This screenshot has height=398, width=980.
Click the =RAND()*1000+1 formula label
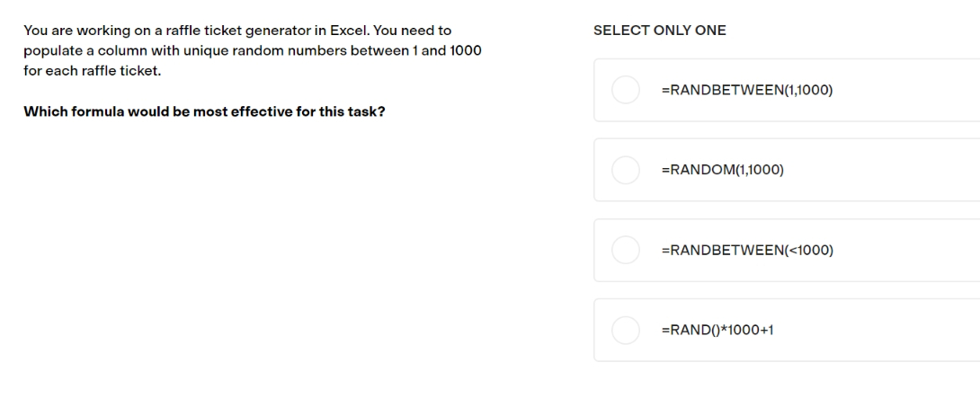click(x=717, y=330)
